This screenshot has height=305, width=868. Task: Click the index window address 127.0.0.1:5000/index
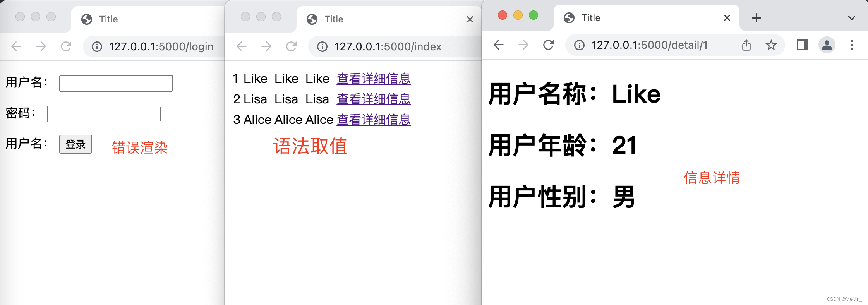tap(388, 47)
